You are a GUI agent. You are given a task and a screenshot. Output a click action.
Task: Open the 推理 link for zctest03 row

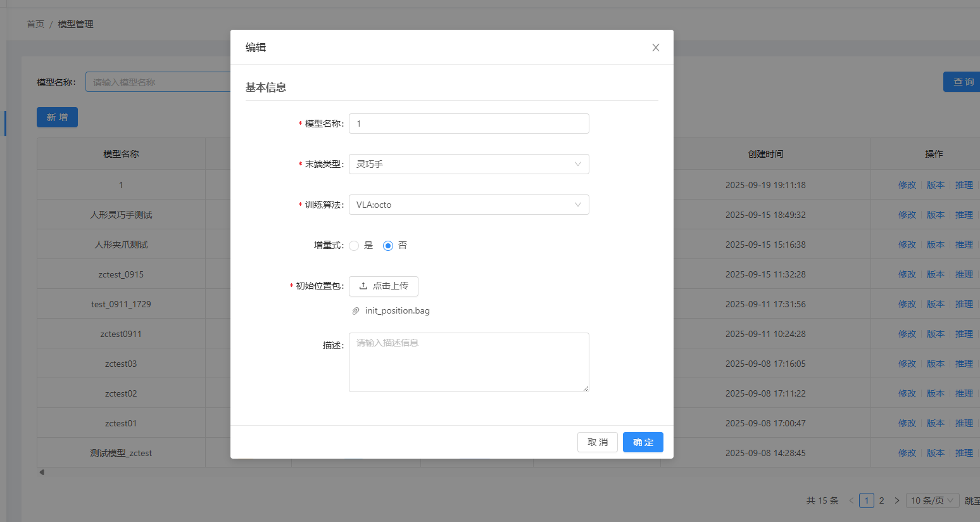(964, 363)
